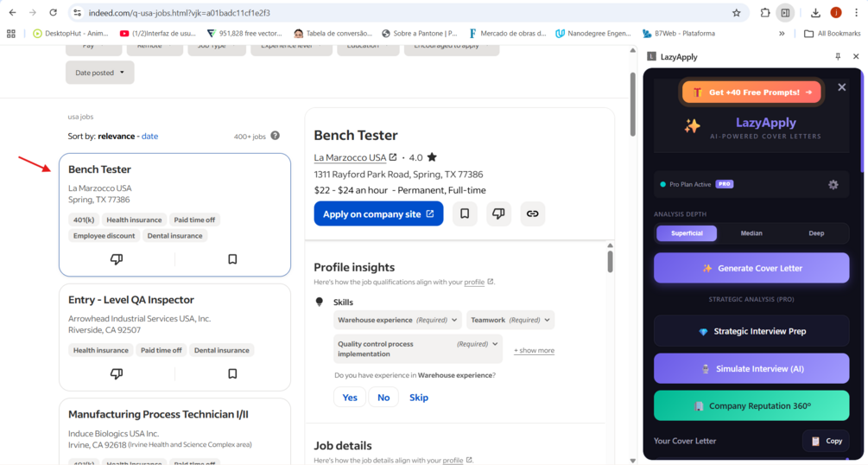Sort jobs by date
Viewport: 868px width, 465px height.
coord(149,137)
